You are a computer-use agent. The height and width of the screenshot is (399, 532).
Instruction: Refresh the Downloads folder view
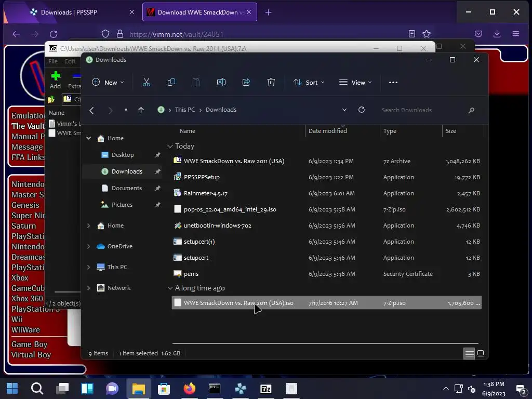pyautogui.click(x=362, y=110)
